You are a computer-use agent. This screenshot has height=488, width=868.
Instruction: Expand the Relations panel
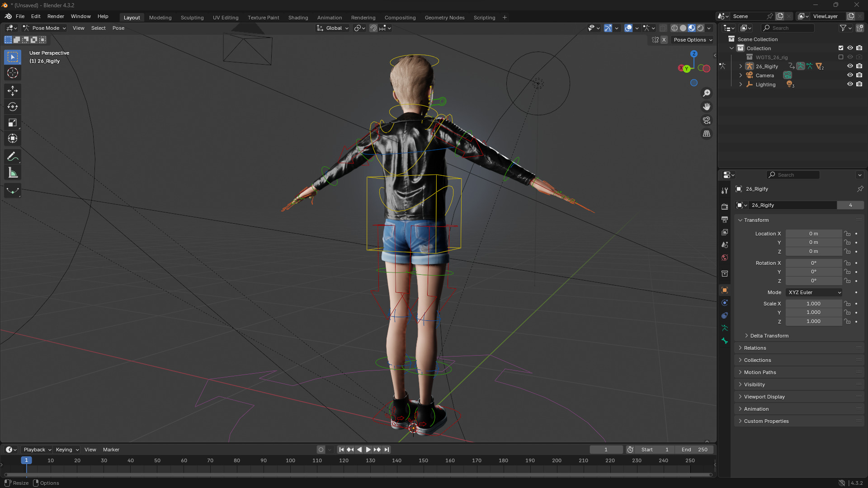click(755, 348)
